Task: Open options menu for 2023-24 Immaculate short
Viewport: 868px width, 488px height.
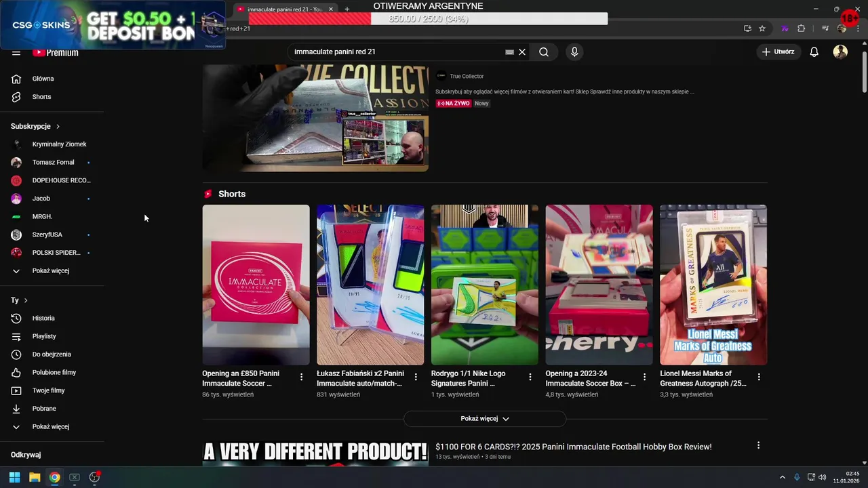Action: [x=644, y=377]
